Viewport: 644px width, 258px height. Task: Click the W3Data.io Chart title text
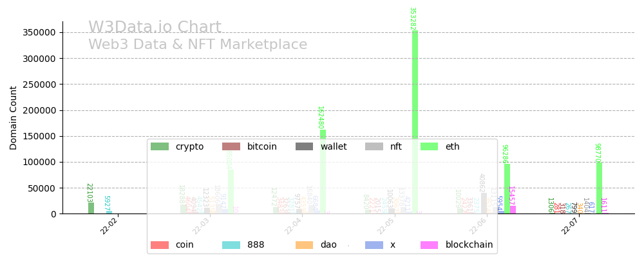tap(155, 28)
